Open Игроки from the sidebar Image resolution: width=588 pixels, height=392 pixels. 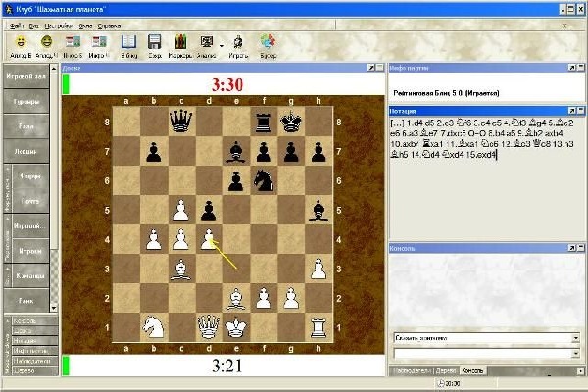click(x=30, y=251)
